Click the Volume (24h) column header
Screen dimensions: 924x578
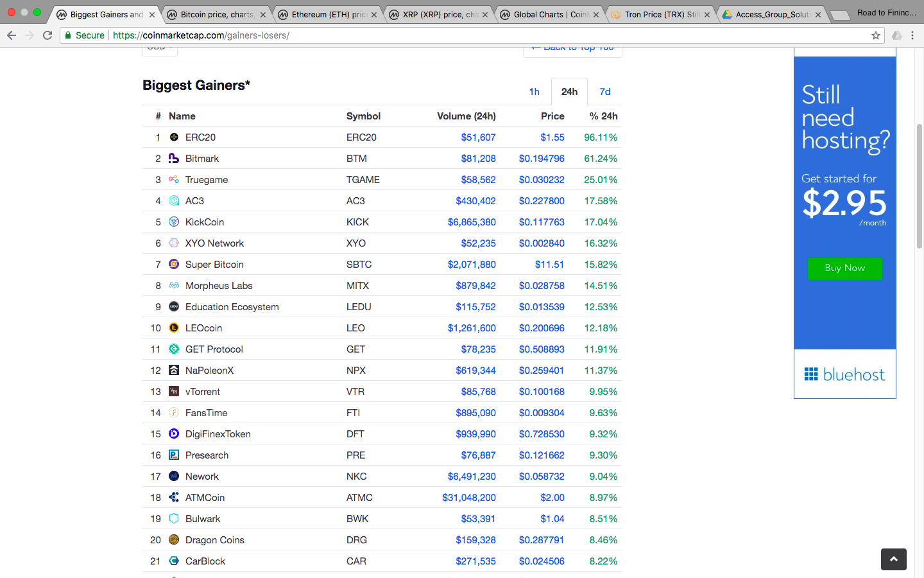(466, 116)
